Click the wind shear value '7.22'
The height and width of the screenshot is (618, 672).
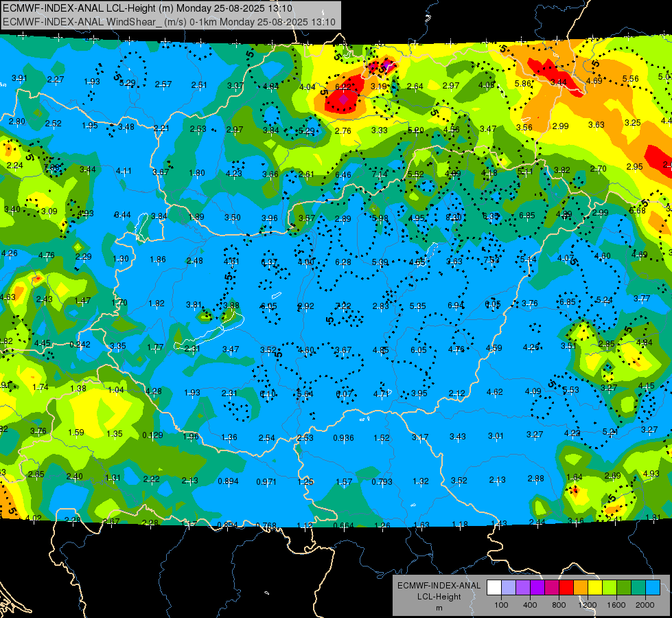click(343, 306)
